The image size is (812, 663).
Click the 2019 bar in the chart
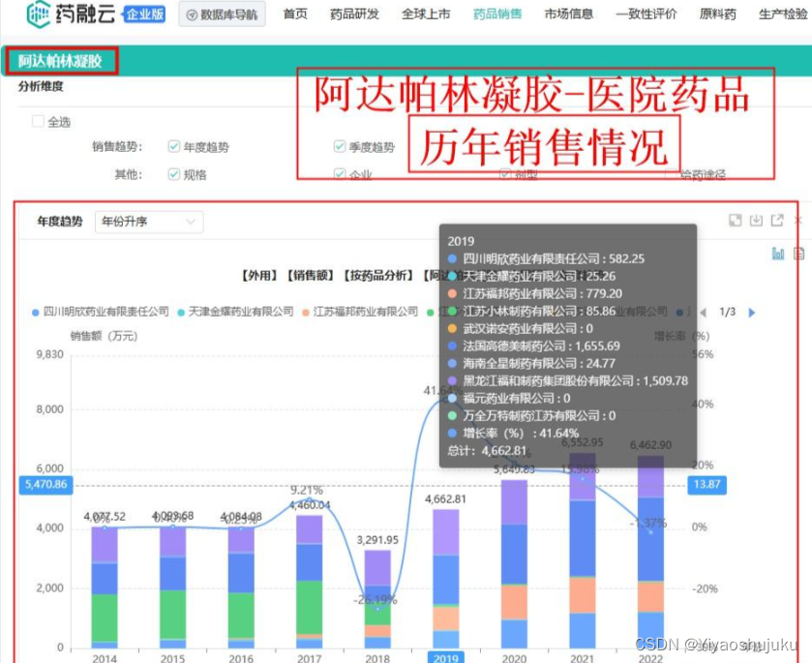coord(446,579)
